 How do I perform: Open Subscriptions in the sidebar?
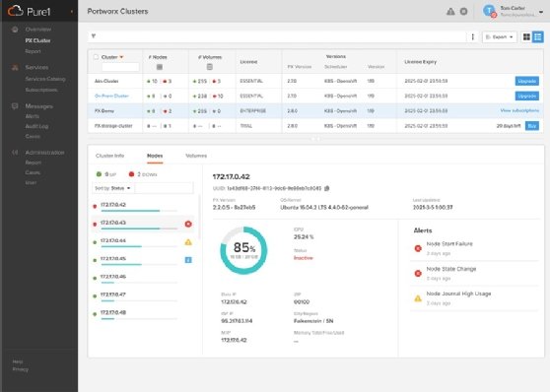point(41,90)
